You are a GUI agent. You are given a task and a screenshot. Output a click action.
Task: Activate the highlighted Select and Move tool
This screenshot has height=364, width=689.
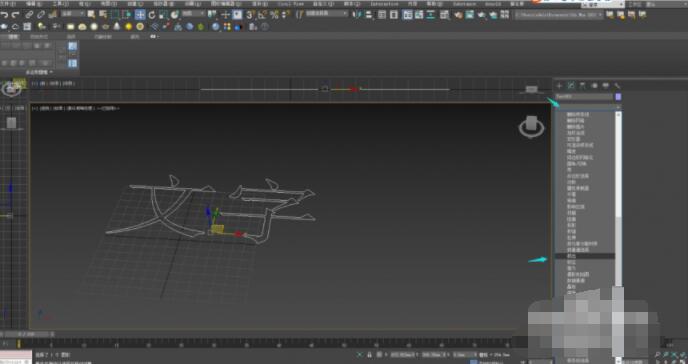(140, 15)
